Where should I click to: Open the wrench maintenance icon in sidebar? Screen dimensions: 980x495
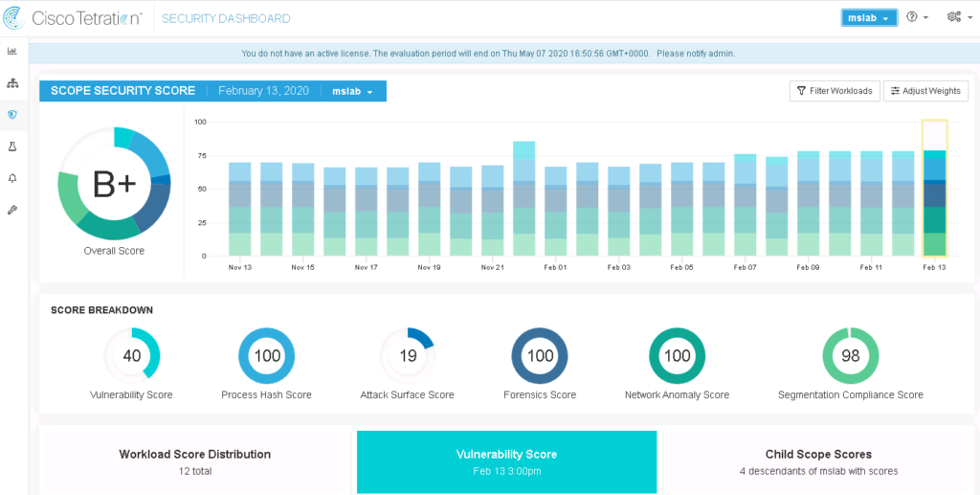coord(12,210)
